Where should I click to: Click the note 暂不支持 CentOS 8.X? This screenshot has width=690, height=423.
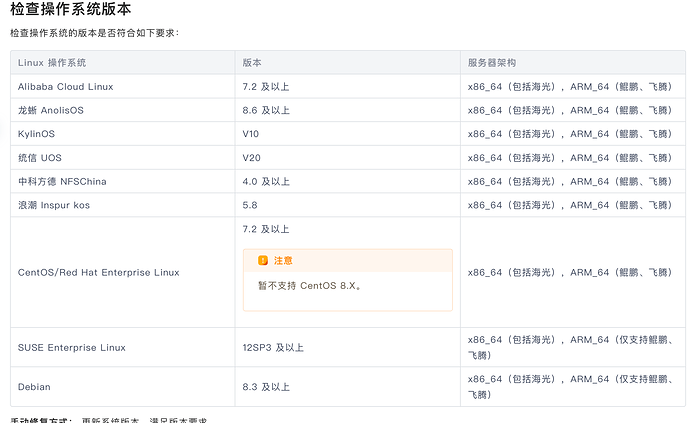[x=310, y=286]
